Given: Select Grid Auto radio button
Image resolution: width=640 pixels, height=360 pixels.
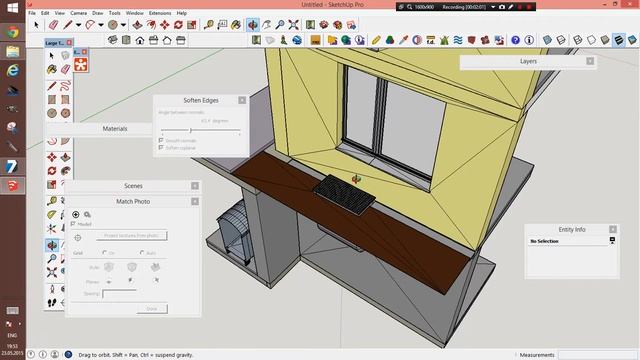Looking at the screenshot, I should (x=142, y=253).
